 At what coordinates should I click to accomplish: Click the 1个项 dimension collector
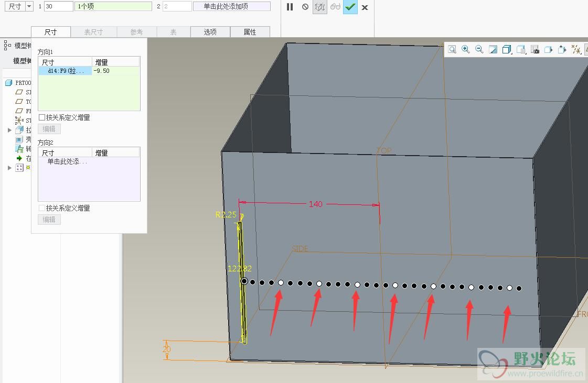[x=113, y=6]
